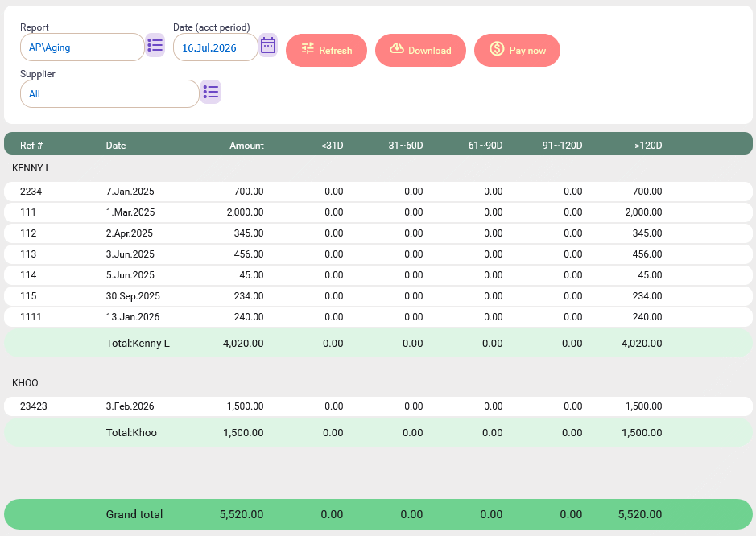Click the >120D column header
Viewport: 756px width, 536px height.
coord(648,146)
